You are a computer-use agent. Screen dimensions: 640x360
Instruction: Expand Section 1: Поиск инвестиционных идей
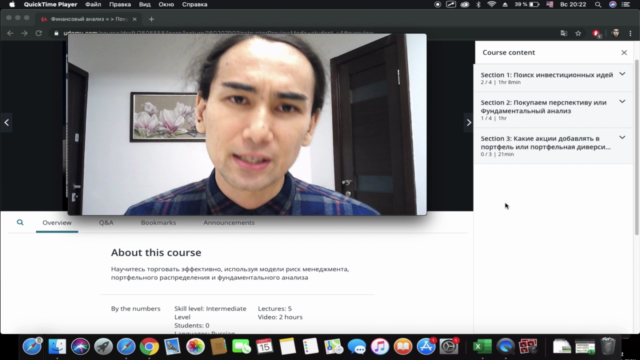pyautogui.click(x=622, y=74)
